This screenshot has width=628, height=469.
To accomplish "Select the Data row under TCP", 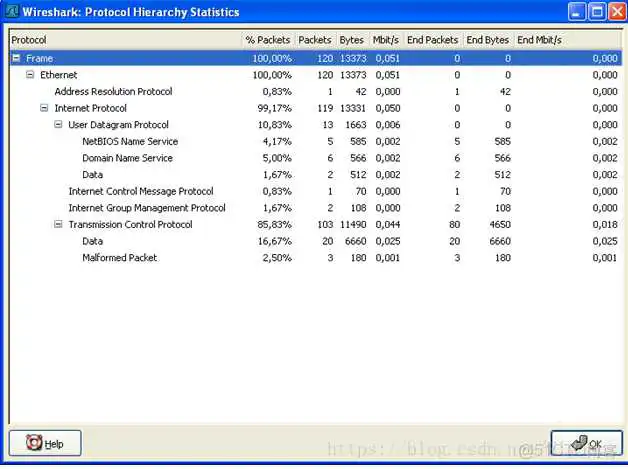I will point(316,241).
